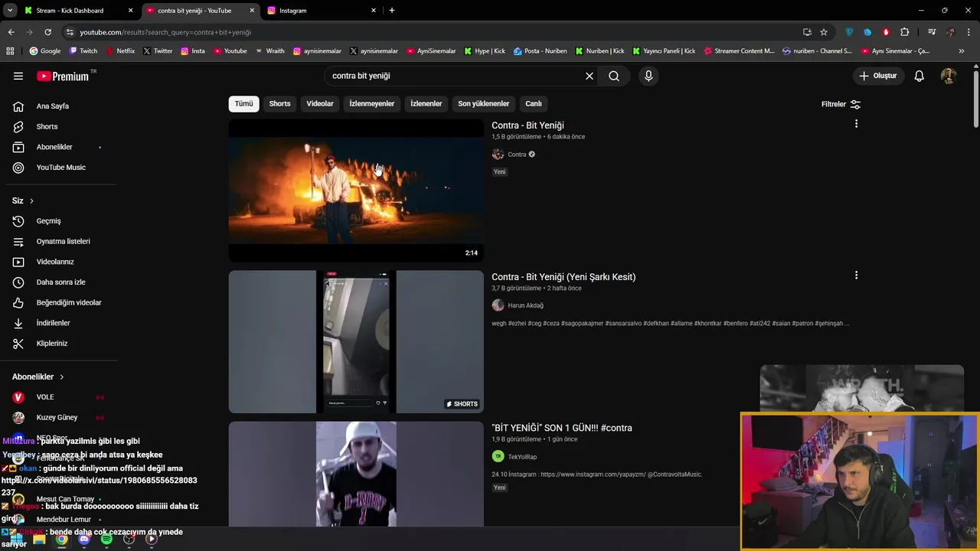Image resolution: width=980 pixels, height=551 pixels.
Task: Open the Twitch bookmark
Action: pos(83,51)
